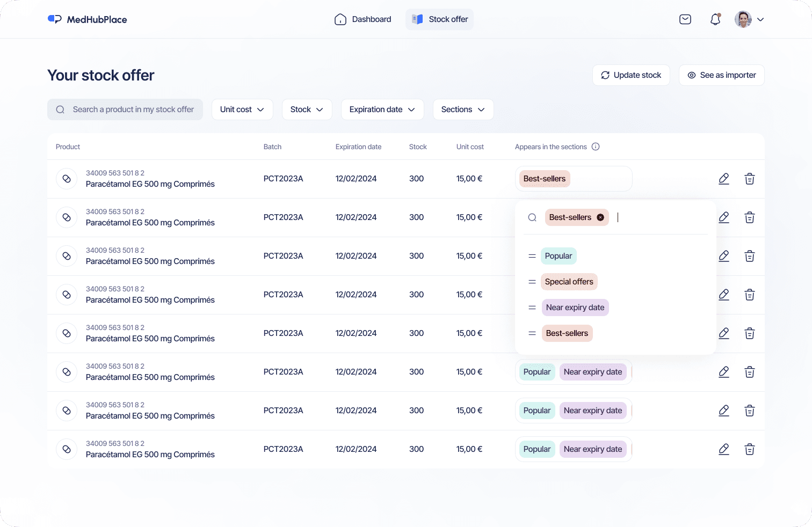
Task: Edit the product row tagged only Best-sellers
Action: [724, 179]
